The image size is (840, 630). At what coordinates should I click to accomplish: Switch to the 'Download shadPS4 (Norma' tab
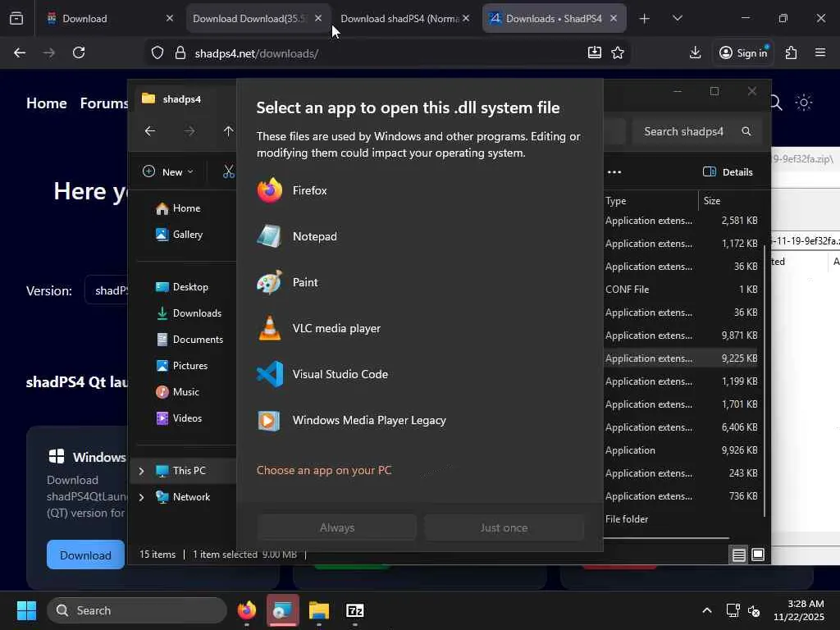[399, 19]
